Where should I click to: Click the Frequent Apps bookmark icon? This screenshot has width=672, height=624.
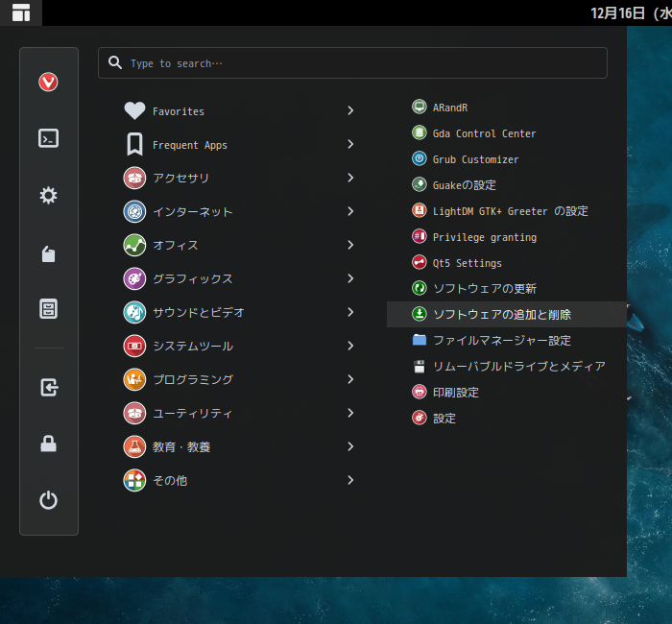pyautogui.click(x=134, y=144)
